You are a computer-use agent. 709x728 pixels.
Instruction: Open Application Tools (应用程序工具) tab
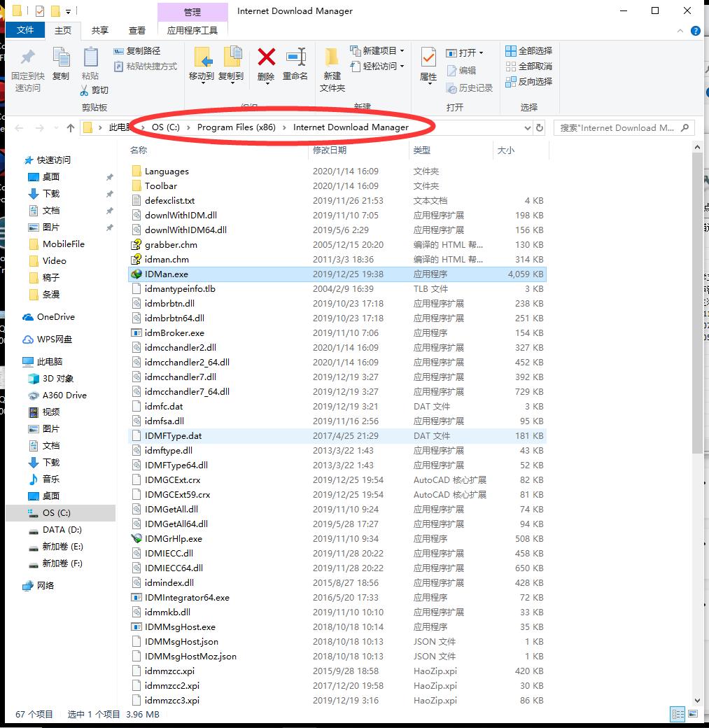(192, 31)
